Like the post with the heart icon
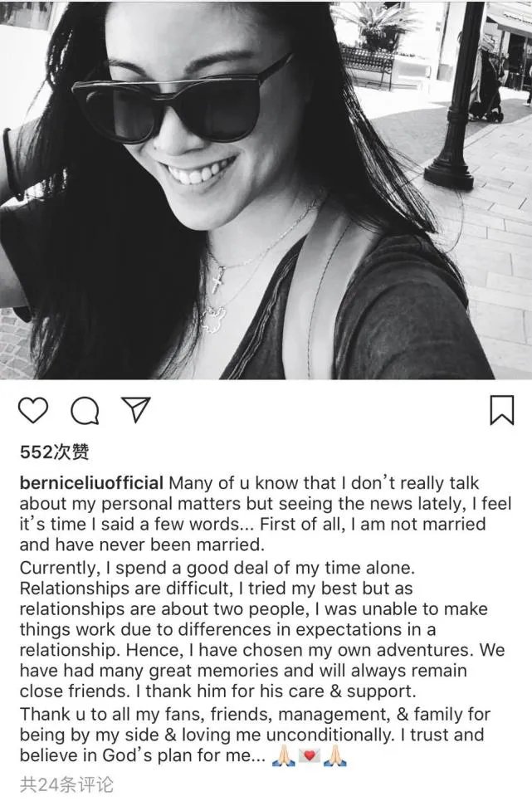Viewport: 532px width, 806px height. coord(33,411)
